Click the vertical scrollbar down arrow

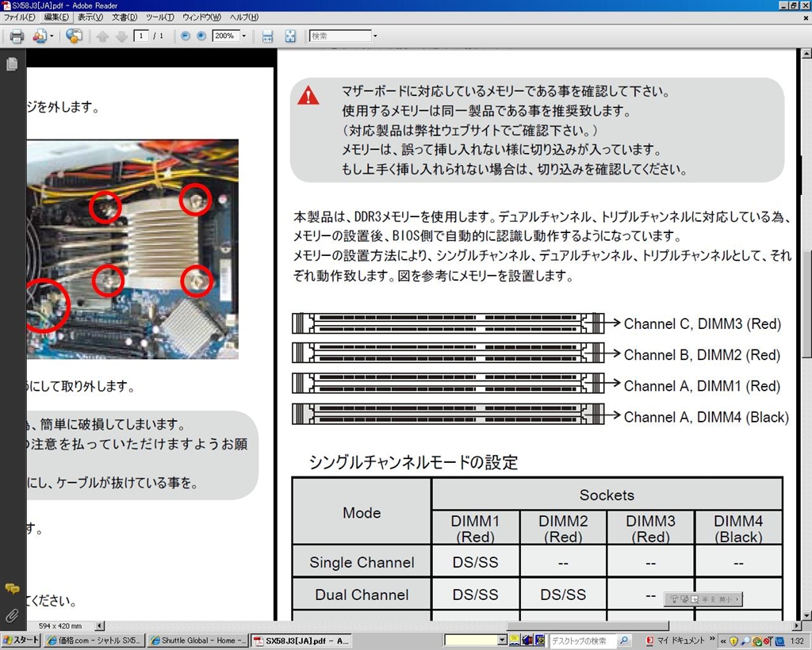point(806,615)
